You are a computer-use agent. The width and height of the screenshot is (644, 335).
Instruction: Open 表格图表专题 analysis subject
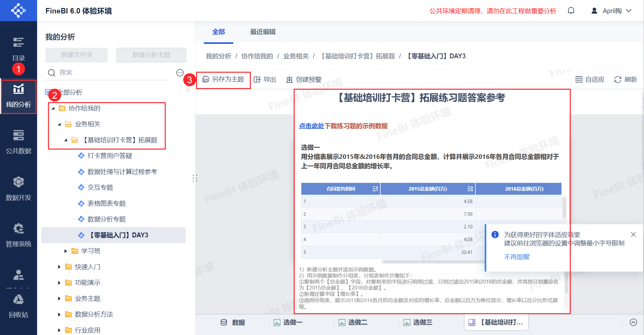(107, 203)
